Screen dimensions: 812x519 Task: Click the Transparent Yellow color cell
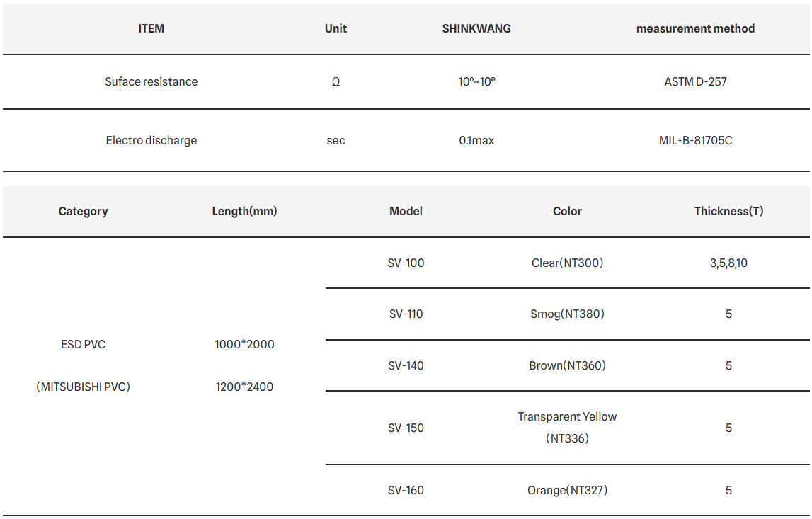[x=567, y=428]
